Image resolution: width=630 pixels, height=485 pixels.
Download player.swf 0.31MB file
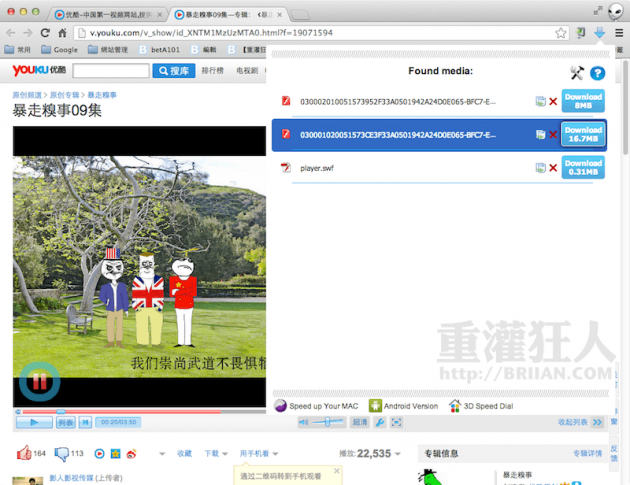pyautogui.click(x=583, y=167)
